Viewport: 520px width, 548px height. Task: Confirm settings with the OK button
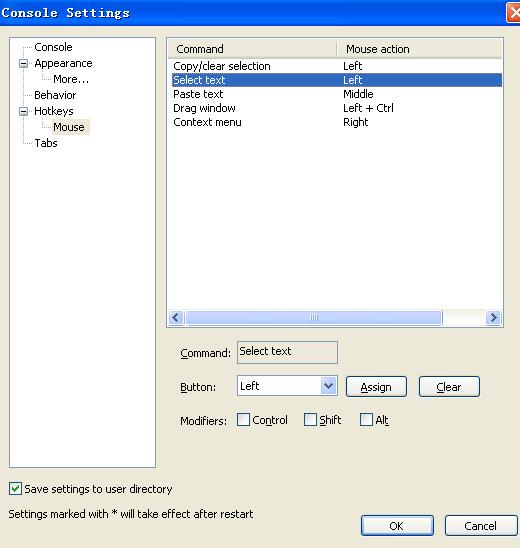(397, 525)
